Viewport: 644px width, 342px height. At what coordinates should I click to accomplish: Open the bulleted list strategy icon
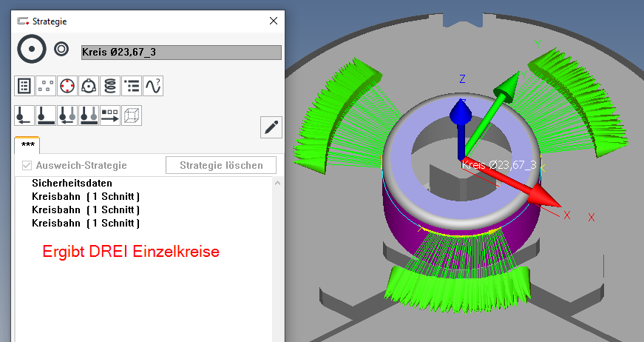132,86
